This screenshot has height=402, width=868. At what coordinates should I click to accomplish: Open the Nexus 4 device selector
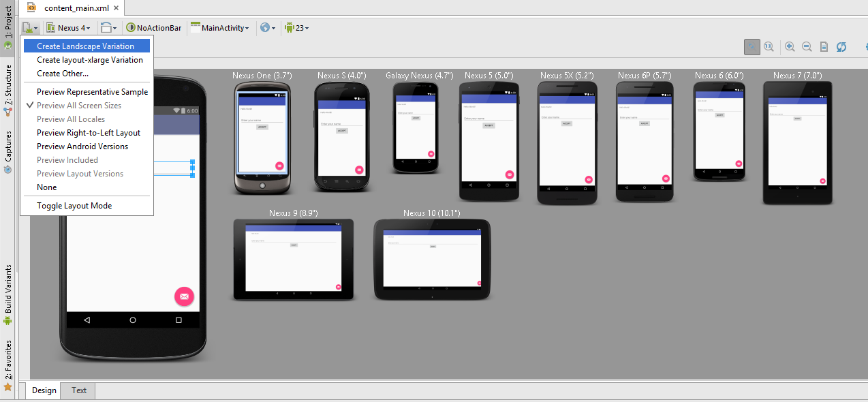68,28
